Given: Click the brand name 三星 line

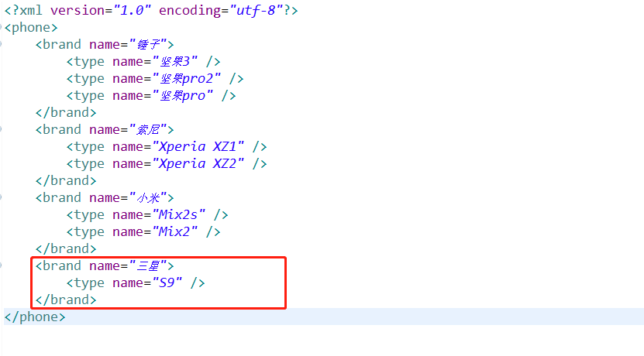Looking at the screenshot, I should pyautogui.click(x=105, y=265).
